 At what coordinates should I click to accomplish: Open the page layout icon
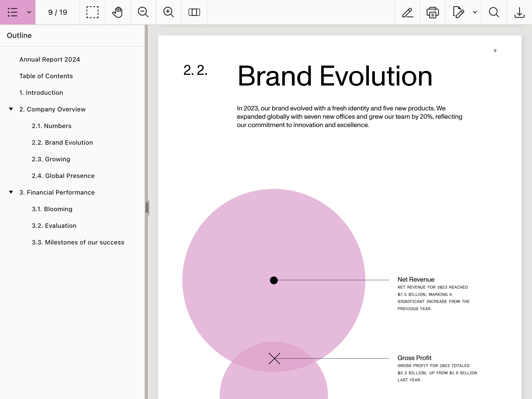coord(194,12)
